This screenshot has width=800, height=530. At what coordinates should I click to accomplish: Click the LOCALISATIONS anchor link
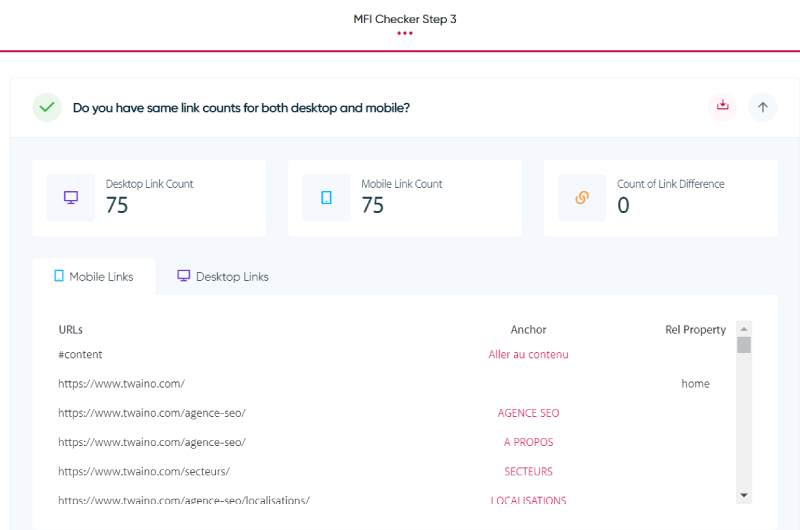pos(528,500)
